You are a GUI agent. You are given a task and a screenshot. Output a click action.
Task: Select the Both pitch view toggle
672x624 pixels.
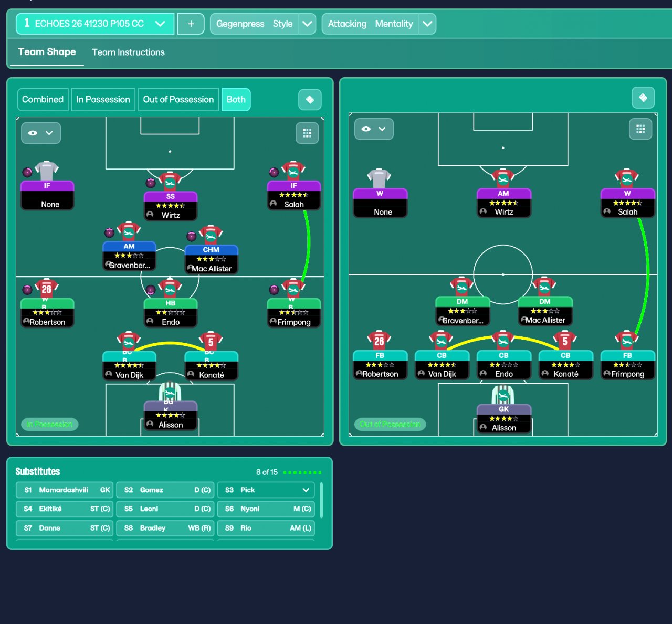coord(236,100)
